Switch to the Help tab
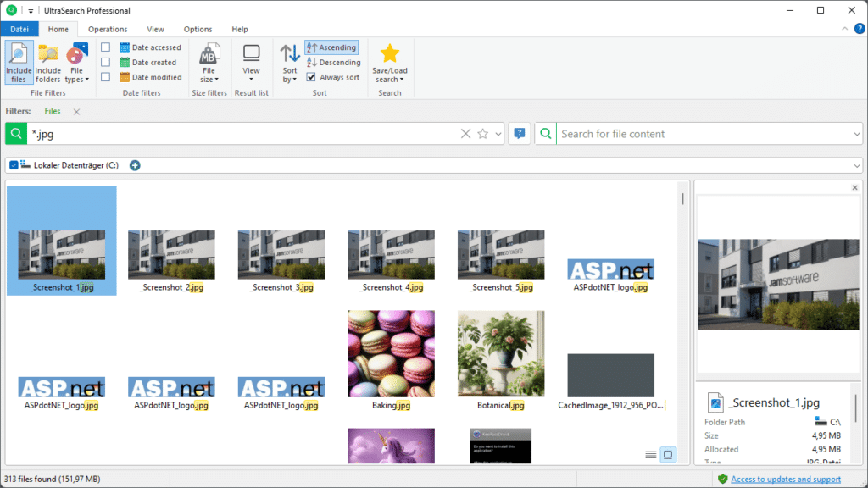Viewport: 868px width, 488px height. (240, 29)
